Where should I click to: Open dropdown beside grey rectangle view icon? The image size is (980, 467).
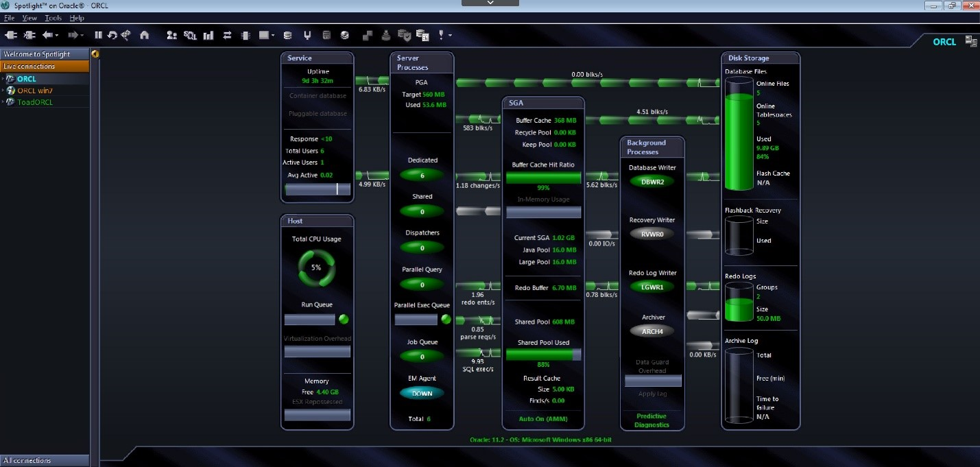tap(273, 35)
